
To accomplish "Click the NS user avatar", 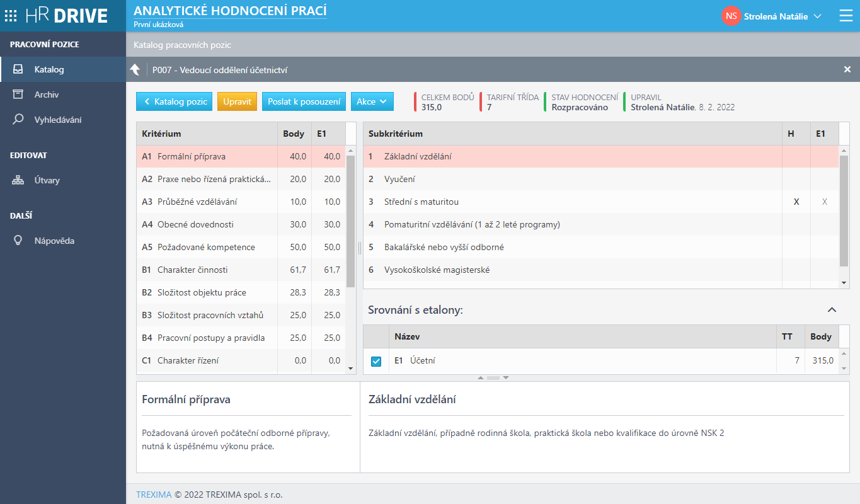I will (x=731, y=16).
